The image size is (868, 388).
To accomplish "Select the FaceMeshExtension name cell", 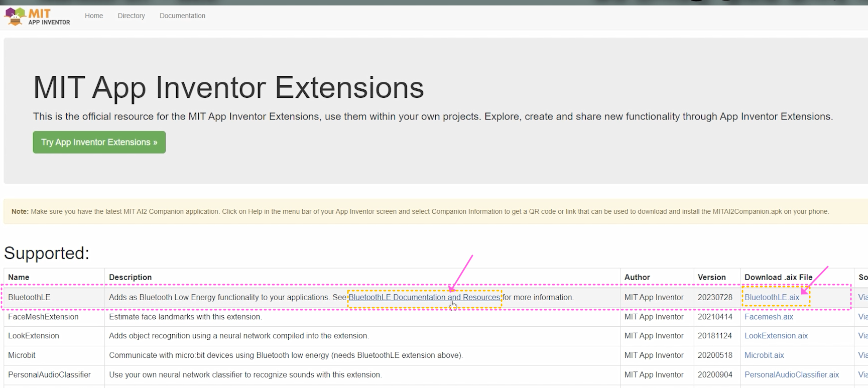I will point(54,317).
